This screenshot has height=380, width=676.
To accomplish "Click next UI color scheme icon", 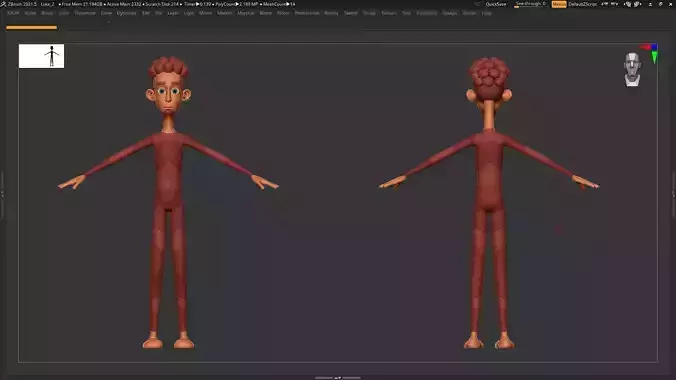I will [x=637, y=4].
